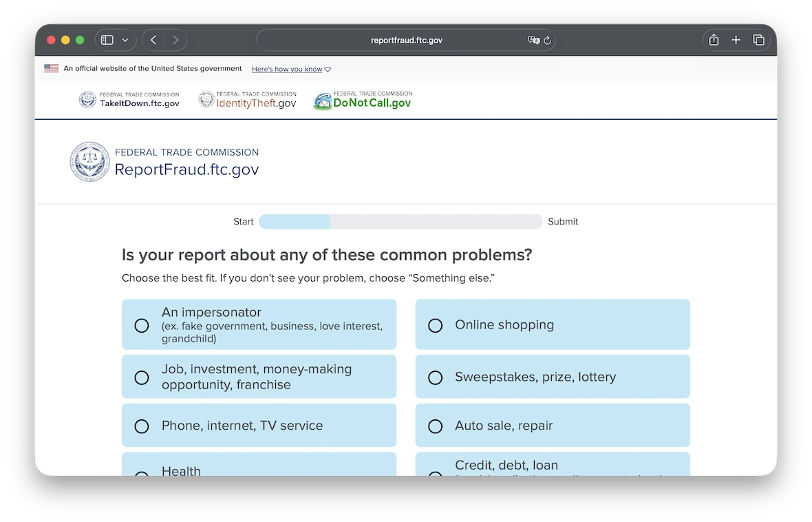
Task: Select the An impersonator radio button
Action: click(141, 326)
